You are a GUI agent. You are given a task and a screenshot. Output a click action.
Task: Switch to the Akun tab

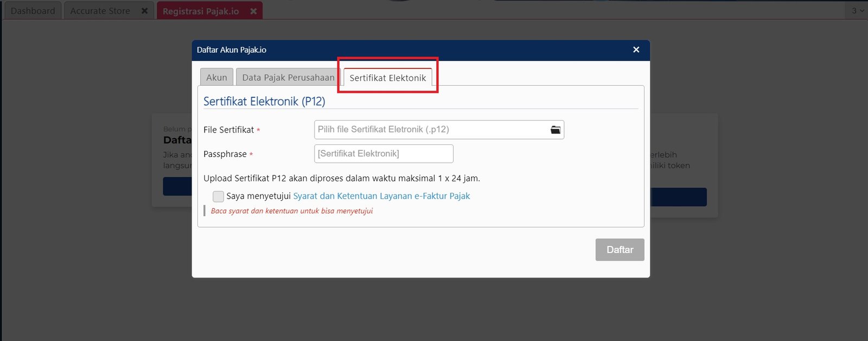tap(216, 78)
